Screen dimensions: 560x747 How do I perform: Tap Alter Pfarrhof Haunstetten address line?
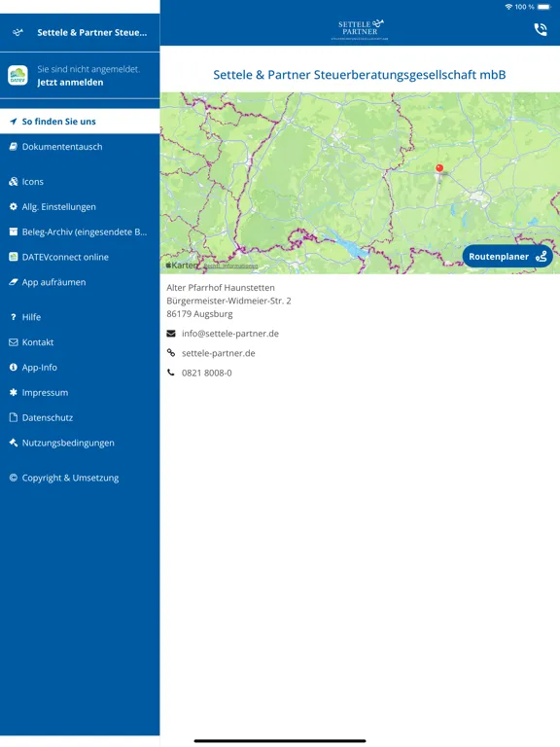tap(221, 288)
